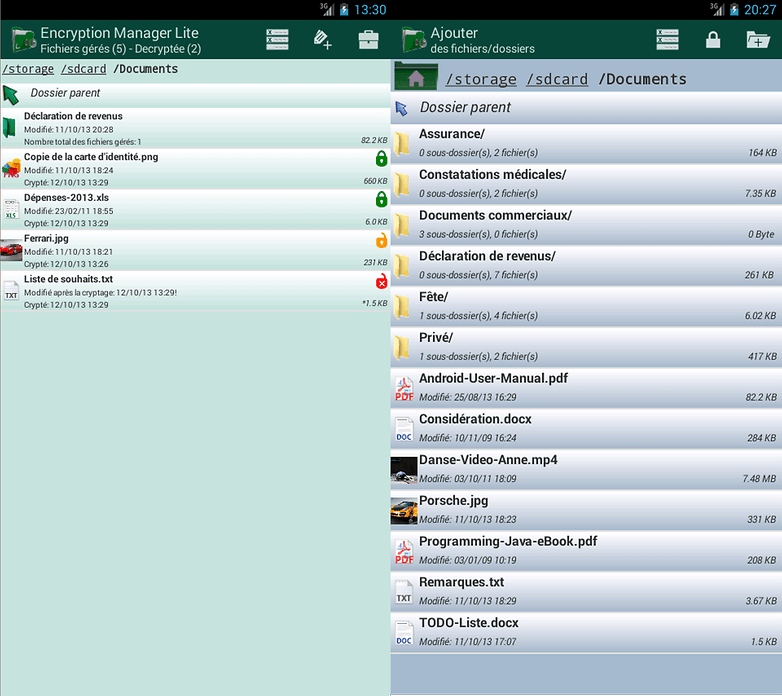
Task: Select /Documents in Ajouter breadcrumb
Action: coord(643,79)
